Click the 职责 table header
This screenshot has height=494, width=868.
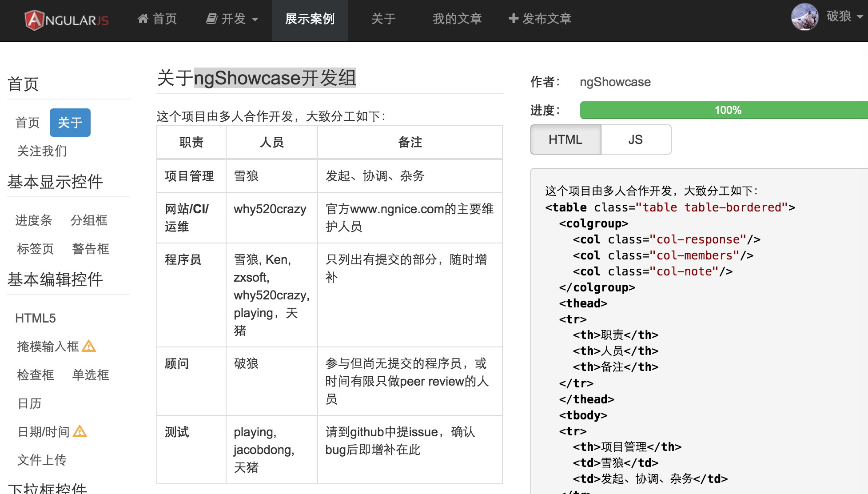pyautogui.click(x=191, y=142)
